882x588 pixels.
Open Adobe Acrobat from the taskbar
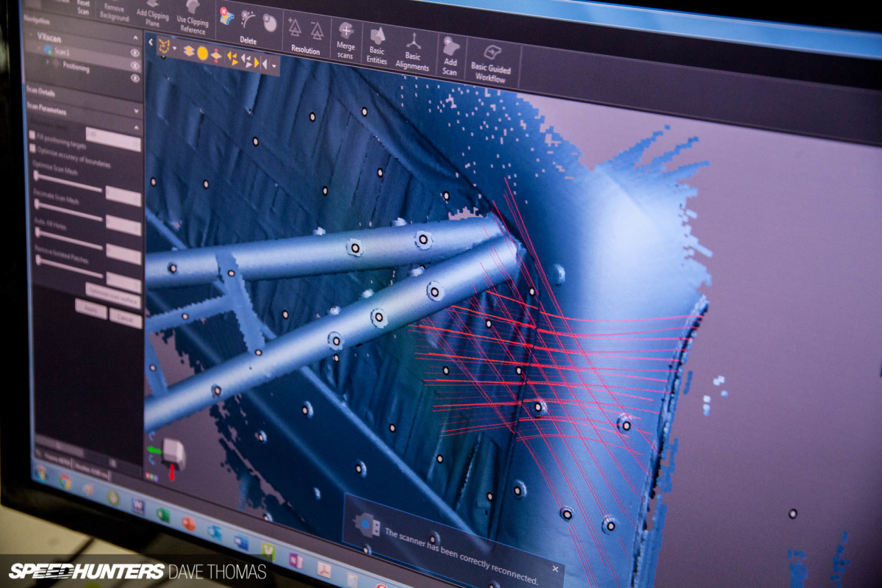point(324,570)
